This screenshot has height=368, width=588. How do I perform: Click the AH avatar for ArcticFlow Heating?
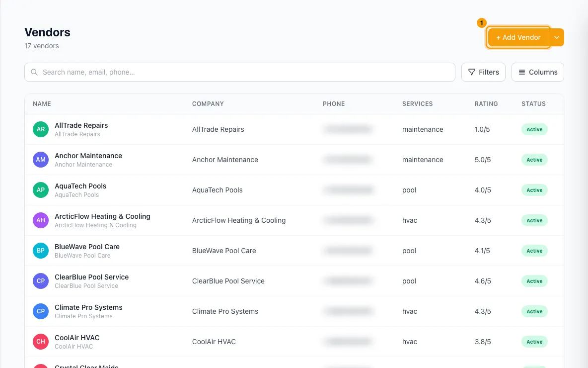tap(41, 220)
